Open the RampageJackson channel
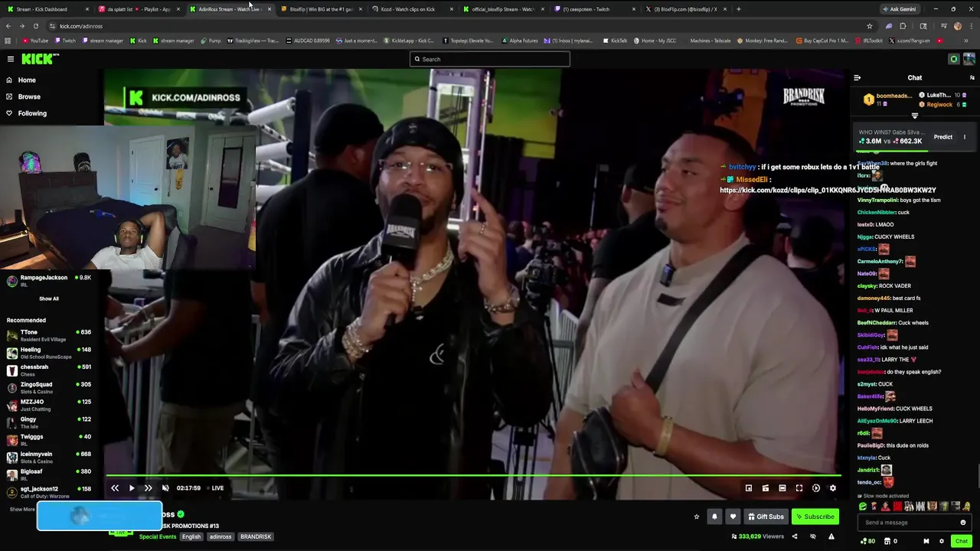Screen dimensions: 980x551 point(50,281)
